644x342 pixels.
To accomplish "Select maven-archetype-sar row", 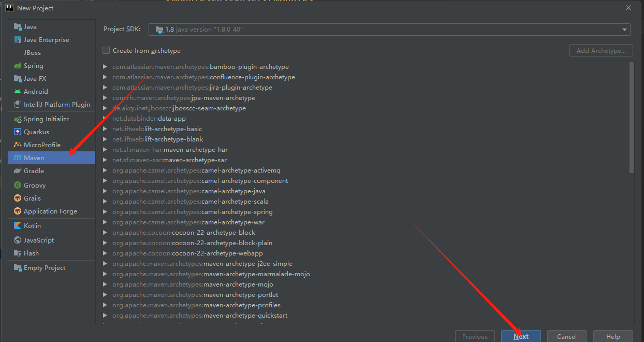I will (364, 160).
